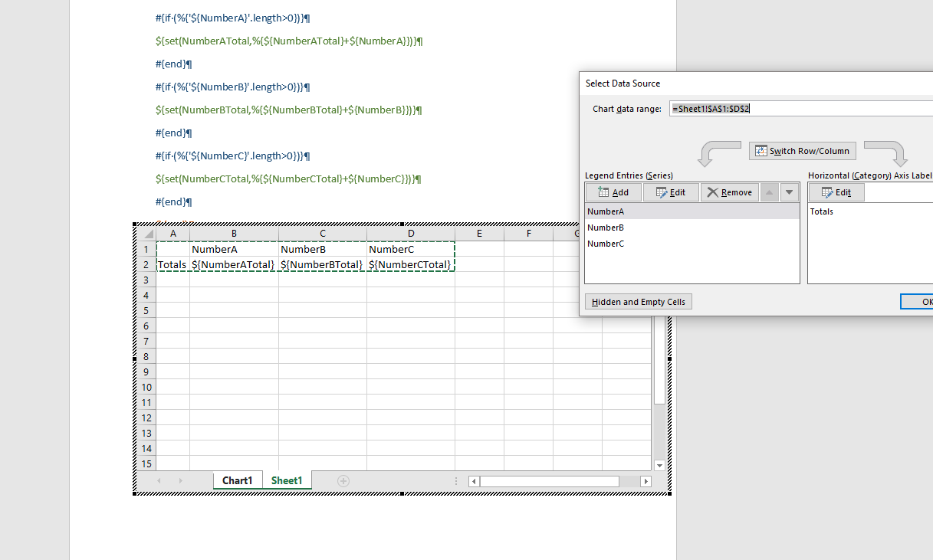Edit the selected legend series
The image size is (933, 560).
pyautogui.click(x=670, y=192)
